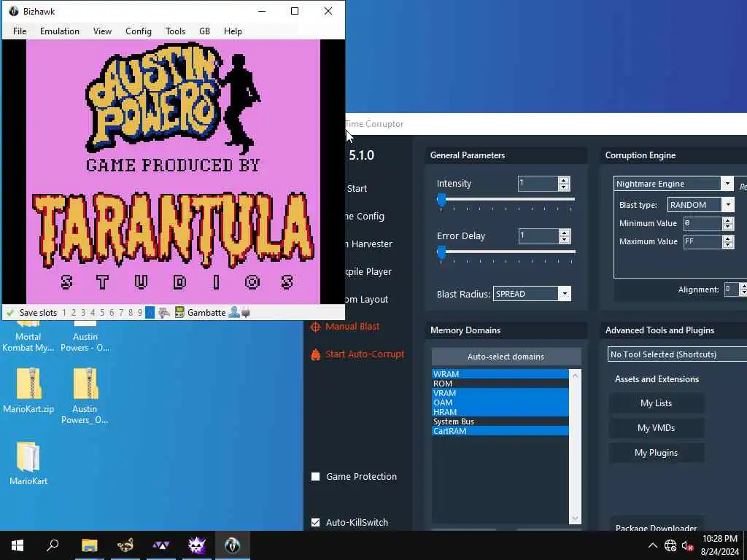
Task: Click the network globe tray icon
Action: (x=670, y=545)
